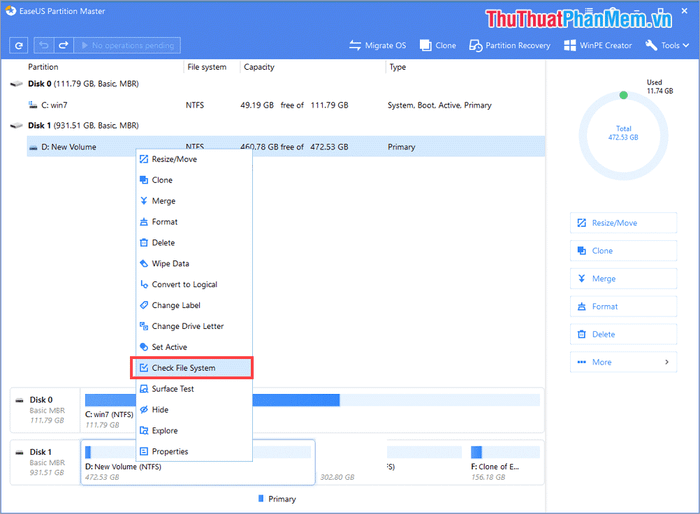This screenshot has height=514, width=700.
Task: Click the EaseUS Partition Master logo icon
Action: pyautogui.click(x=10, y=11)
